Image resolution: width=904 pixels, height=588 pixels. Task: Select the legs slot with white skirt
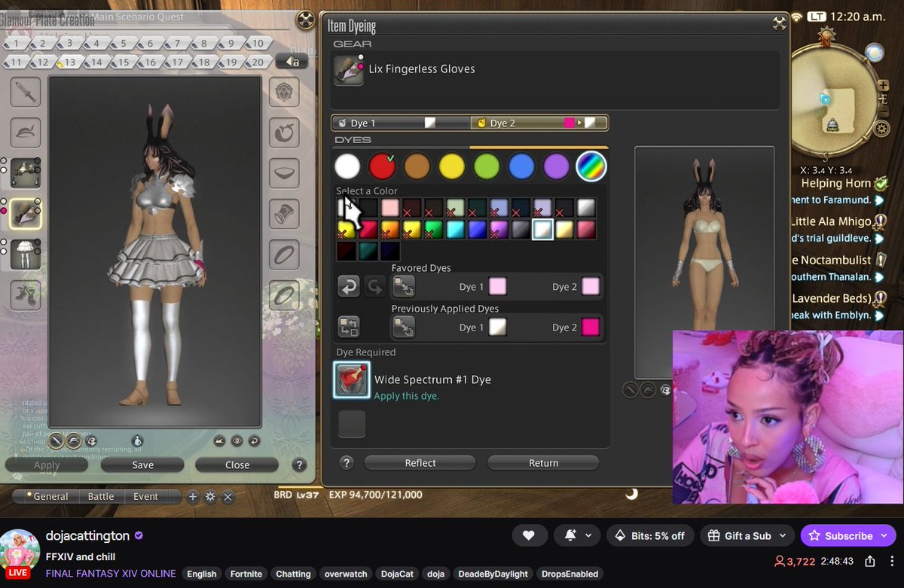click(x=26, y=254)
